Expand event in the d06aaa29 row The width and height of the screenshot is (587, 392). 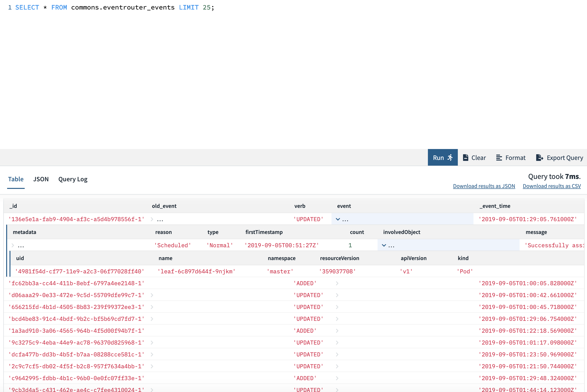337,295
